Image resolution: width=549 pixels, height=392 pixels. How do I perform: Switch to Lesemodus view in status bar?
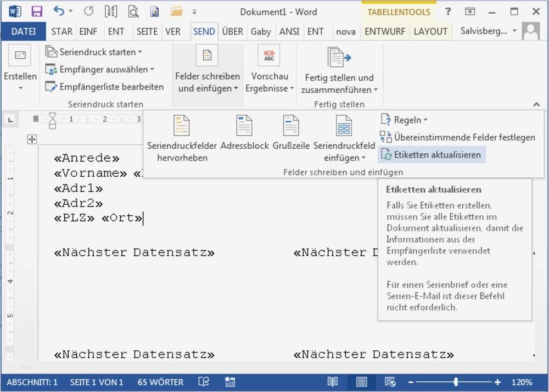pos(332,382)
